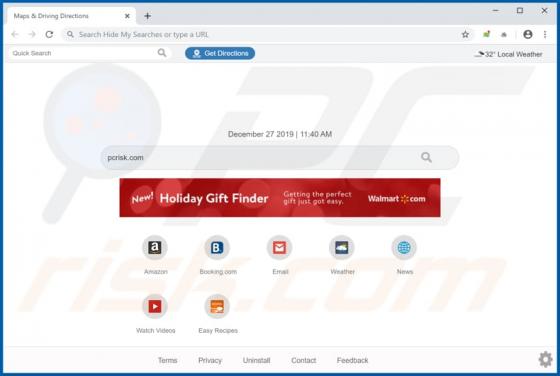Minimize the browser window
Image resolution: width=560 pixels, height=376 pixels.
(x=495, y=11)
